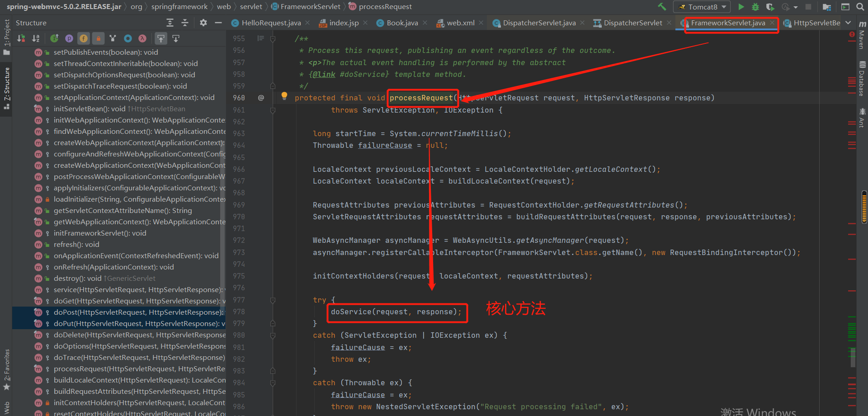This screenshot has height=416, width=868.
Task: Sort structure members by visibility
Action: (21, 38)
